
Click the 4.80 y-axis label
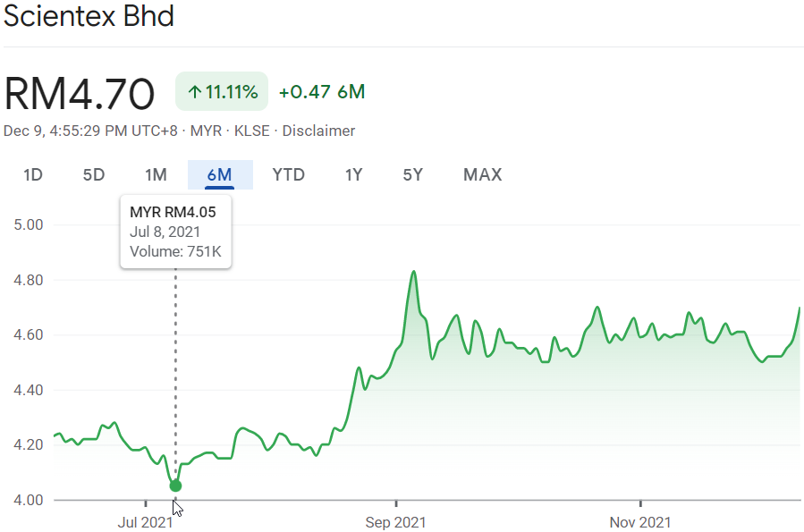(x=29, y=280)
